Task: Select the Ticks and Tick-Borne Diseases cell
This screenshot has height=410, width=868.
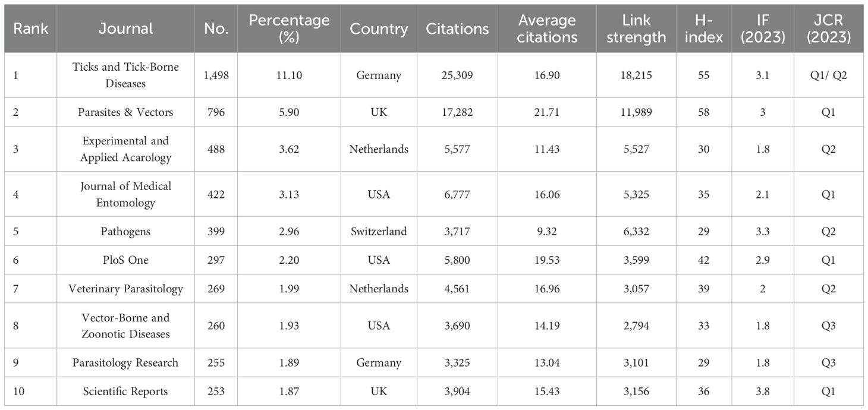Action: (x=125, y=75)
